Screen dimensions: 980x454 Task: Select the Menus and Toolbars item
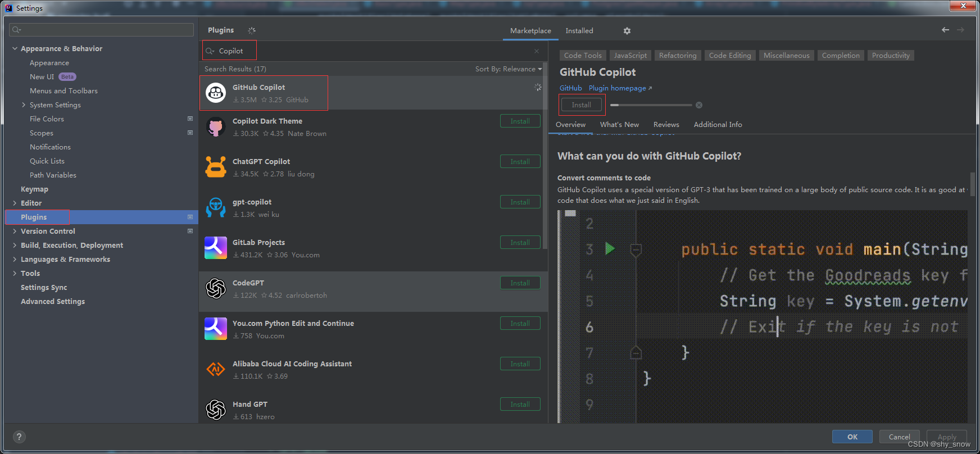[x=63, y=90]
